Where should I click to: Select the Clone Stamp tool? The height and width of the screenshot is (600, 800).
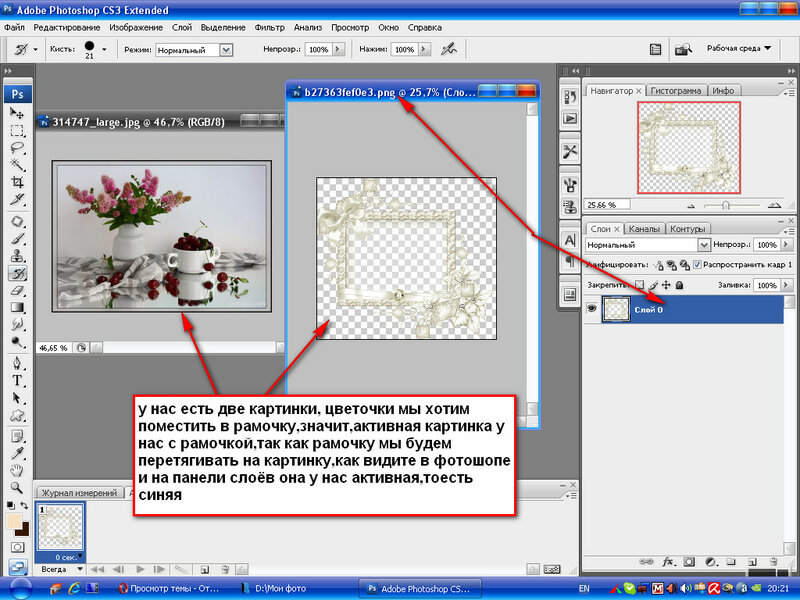coord(17,256)
